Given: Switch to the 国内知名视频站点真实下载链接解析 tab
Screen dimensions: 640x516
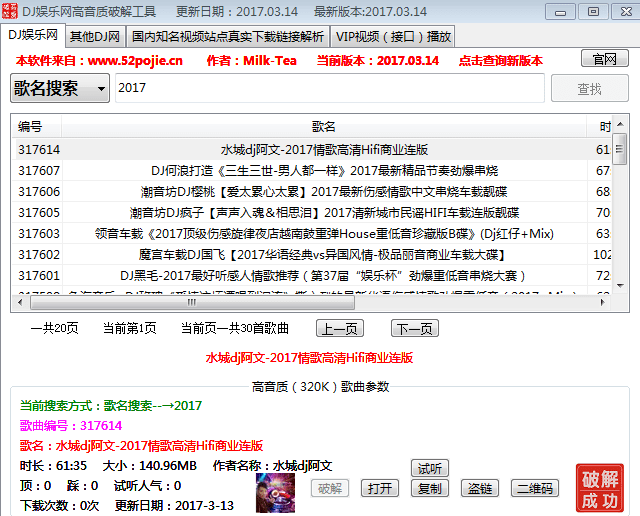Looking at the screenshot, I should [228, 37].
